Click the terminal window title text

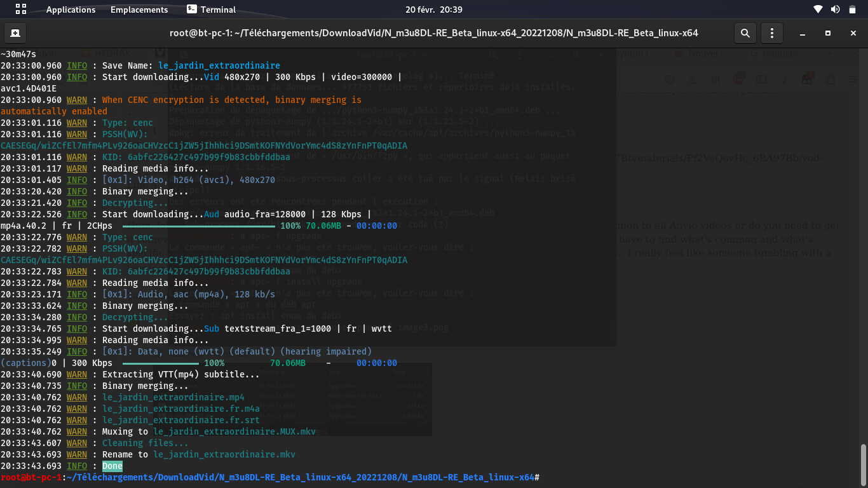click(x=433, y=33)
